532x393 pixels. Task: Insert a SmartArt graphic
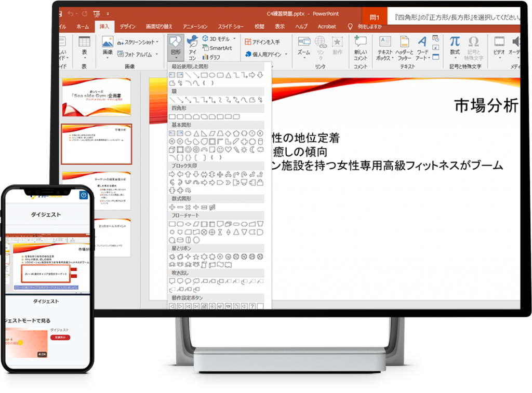tap(217, 48)
